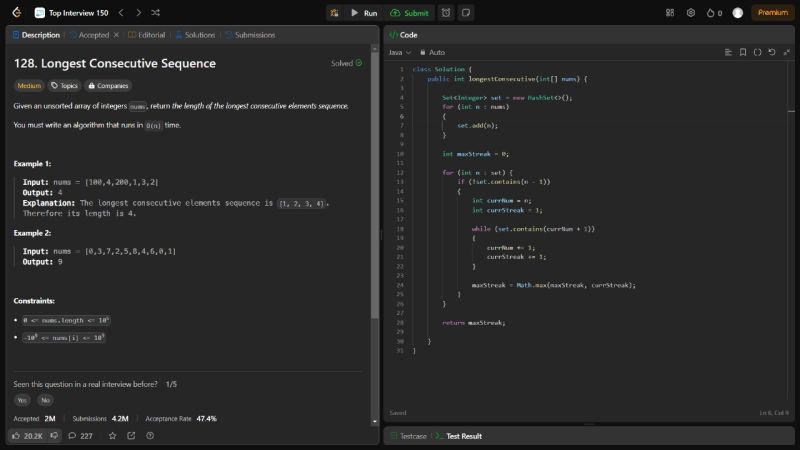
Task: Click line number 12 in the editor gutter
Action: pos(400,172)
